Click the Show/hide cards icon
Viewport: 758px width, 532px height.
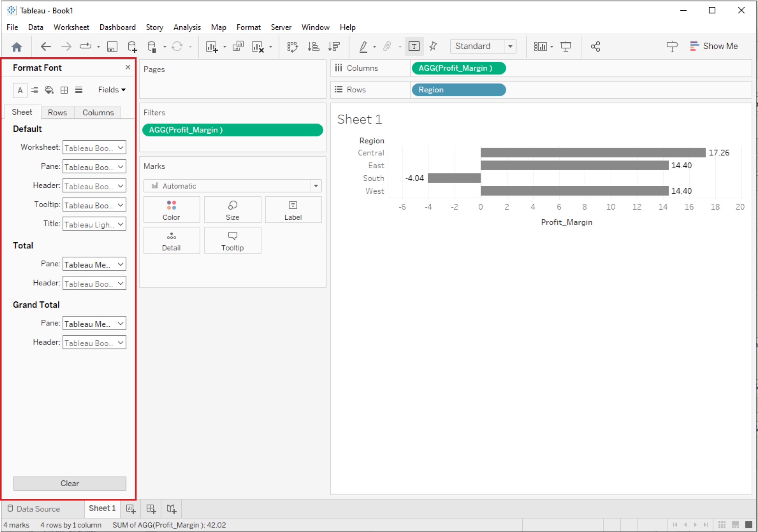coord(540,46)
